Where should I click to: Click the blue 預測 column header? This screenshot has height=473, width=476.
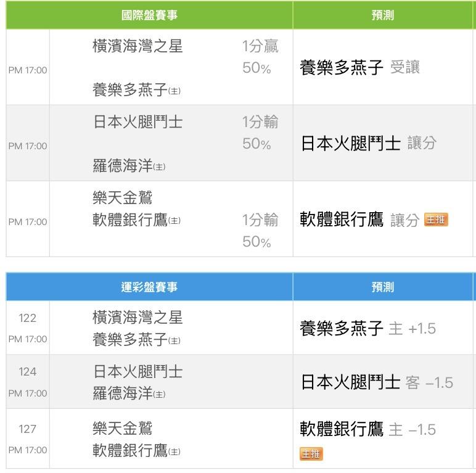382,287
